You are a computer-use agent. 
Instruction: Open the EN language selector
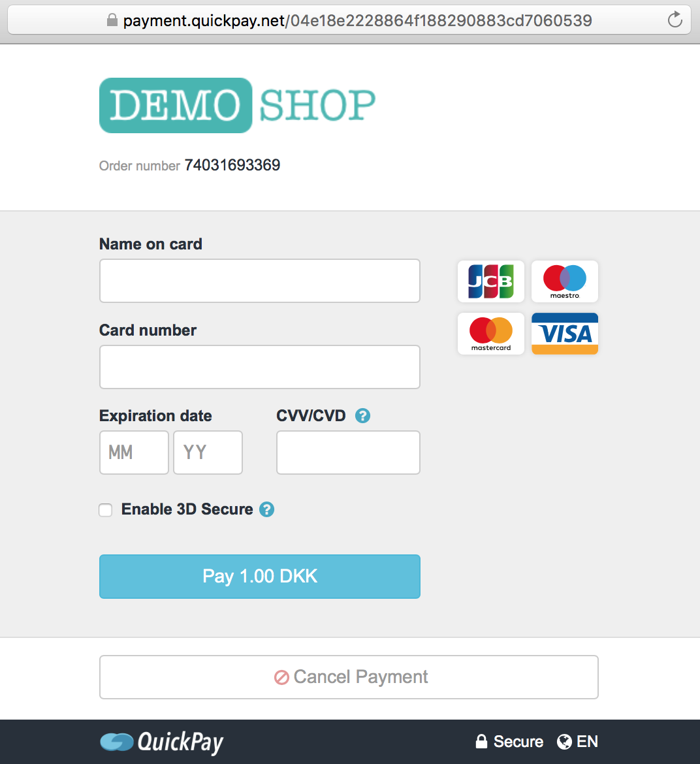click(x=577, y=742)
